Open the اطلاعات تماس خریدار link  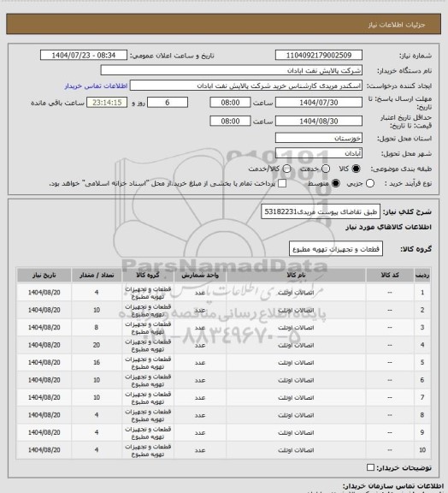point(96,86)
